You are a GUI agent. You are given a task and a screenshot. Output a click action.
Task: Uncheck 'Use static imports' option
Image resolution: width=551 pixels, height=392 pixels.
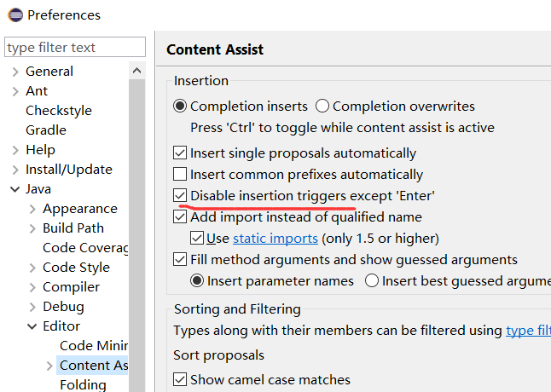pos(197,239)
